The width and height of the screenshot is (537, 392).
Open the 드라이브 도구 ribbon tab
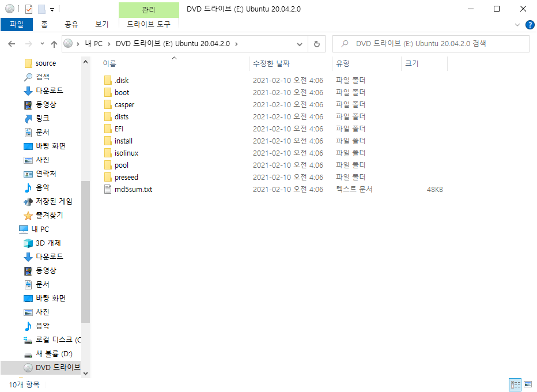tap(149, 24)
